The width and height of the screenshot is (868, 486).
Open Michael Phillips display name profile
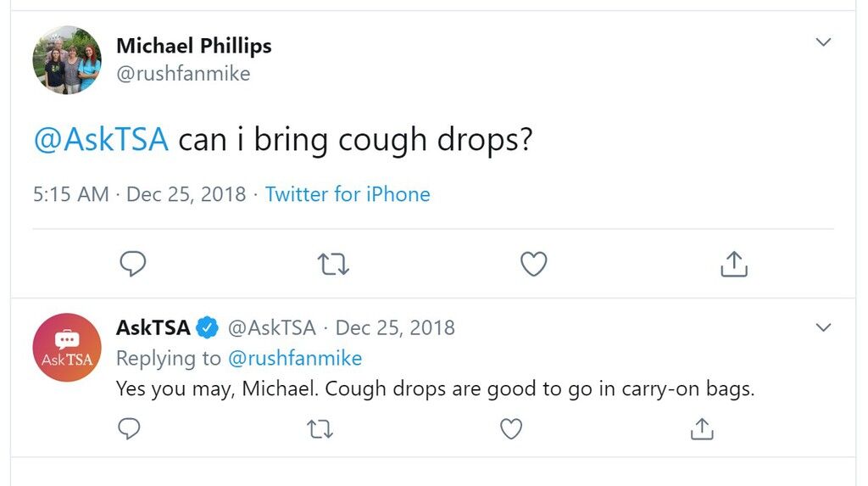[194, 46]
